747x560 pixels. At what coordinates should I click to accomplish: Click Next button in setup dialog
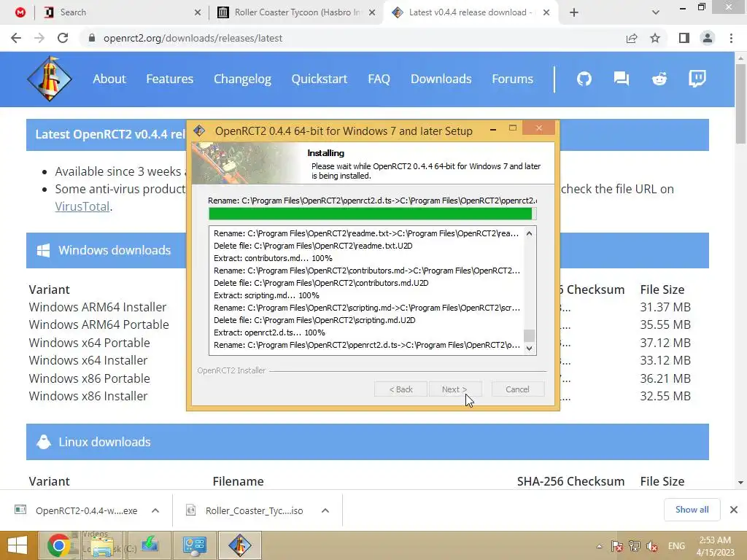click(454, 389)
